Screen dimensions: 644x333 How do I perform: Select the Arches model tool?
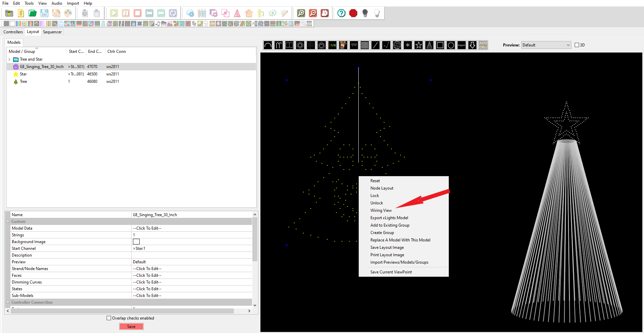268,45
